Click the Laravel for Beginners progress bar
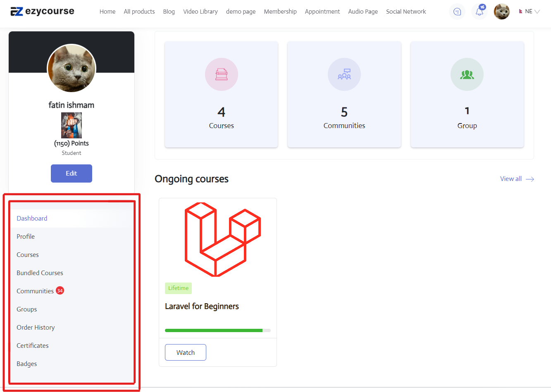 (x=218, y=330)
